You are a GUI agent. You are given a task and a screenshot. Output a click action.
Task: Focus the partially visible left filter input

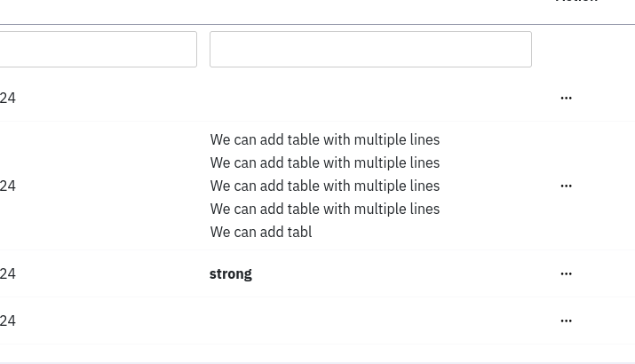click(x=98, y=50)
